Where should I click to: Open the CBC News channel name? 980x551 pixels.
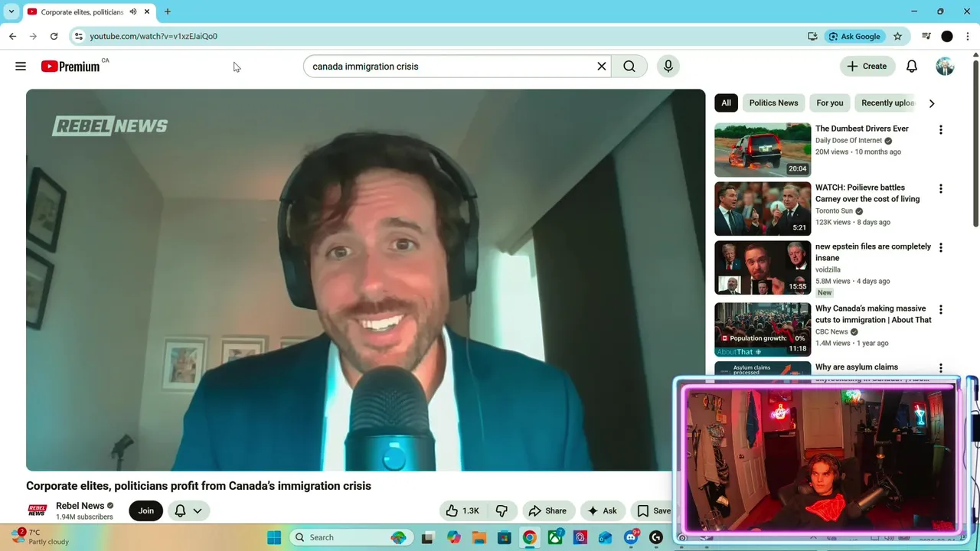831,332
